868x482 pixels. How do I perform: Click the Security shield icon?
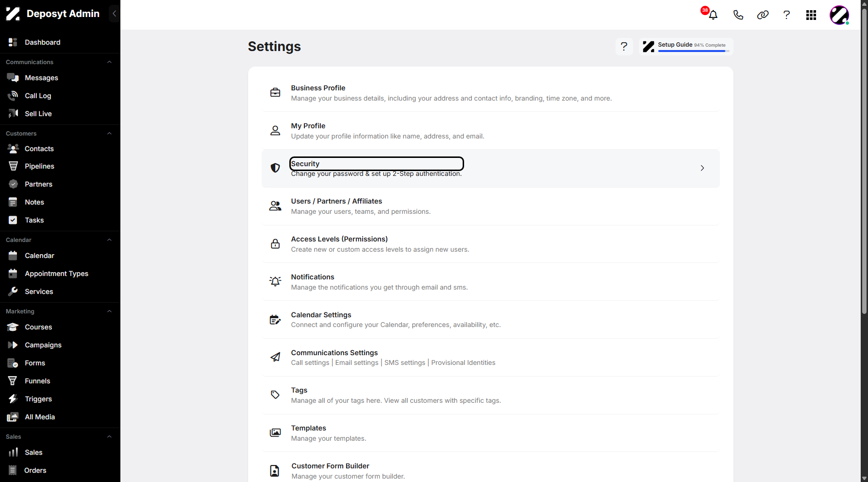tap(275, 168)
